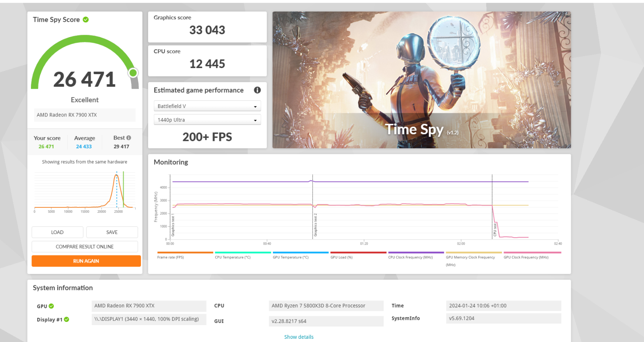Open the Battlefield V game dropdown
Viewport: 644px width, 342px height.
[207, 106]
